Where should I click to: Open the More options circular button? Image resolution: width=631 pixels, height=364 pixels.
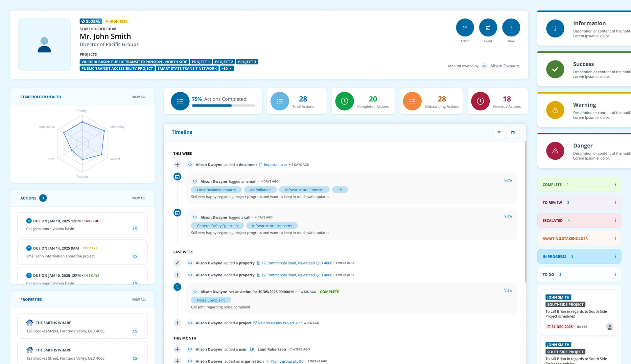511,28
